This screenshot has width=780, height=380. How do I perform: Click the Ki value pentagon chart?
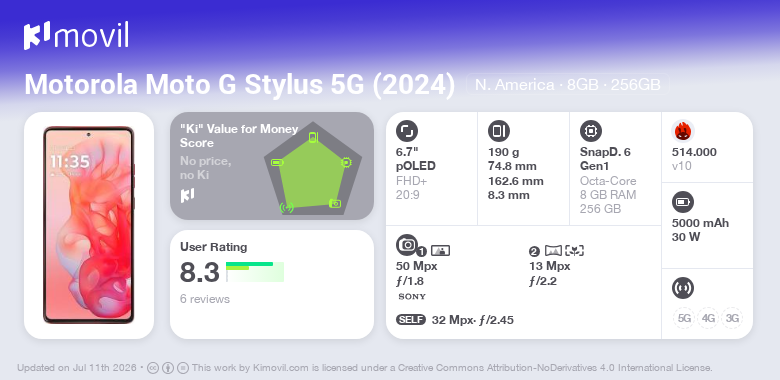pos(313,169)
